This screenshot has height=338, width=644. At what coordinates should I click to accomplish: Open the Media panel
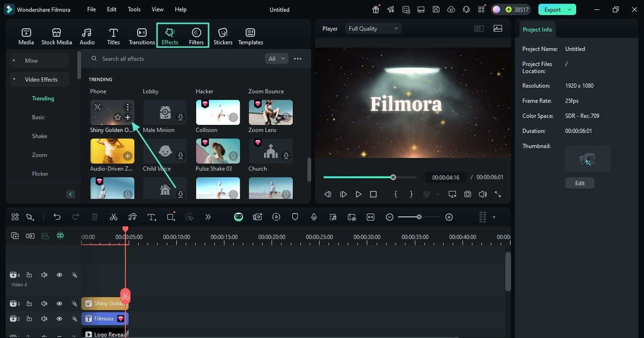(x=26, y=37)
